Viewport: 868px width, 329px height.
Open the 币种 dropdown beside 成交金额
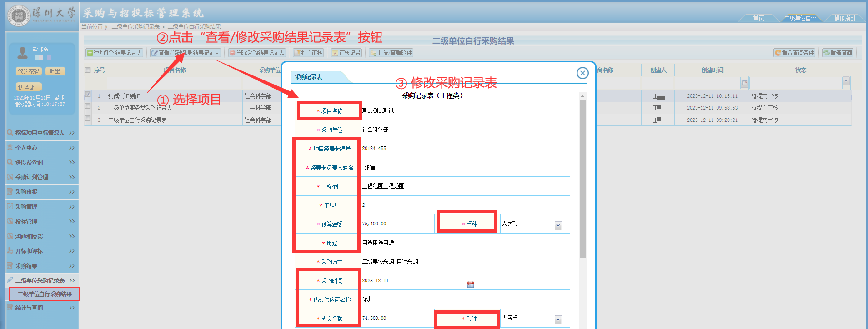coord(558,320)
